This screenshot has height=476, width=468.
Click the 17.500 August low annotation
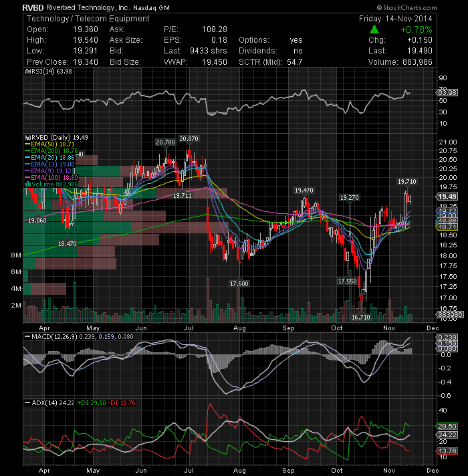pos(239,284)
